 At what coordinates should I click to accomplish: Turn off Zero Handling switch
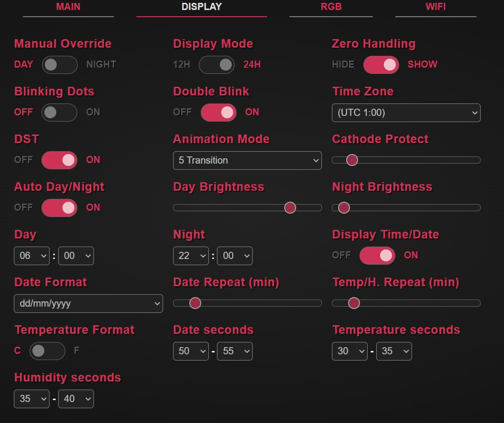tap(381, 65)
